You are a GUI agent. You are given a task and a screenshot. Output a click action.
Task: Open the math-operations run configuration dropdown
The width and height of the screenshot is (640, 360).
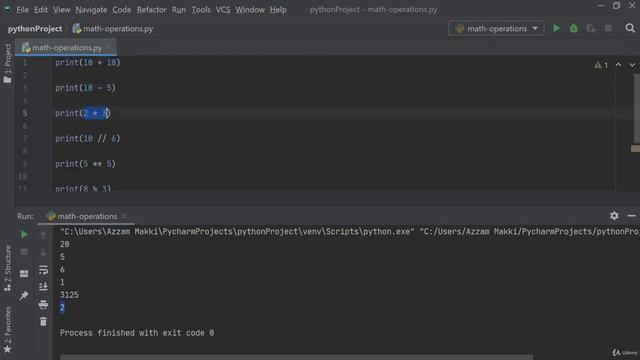click(496, 29)
